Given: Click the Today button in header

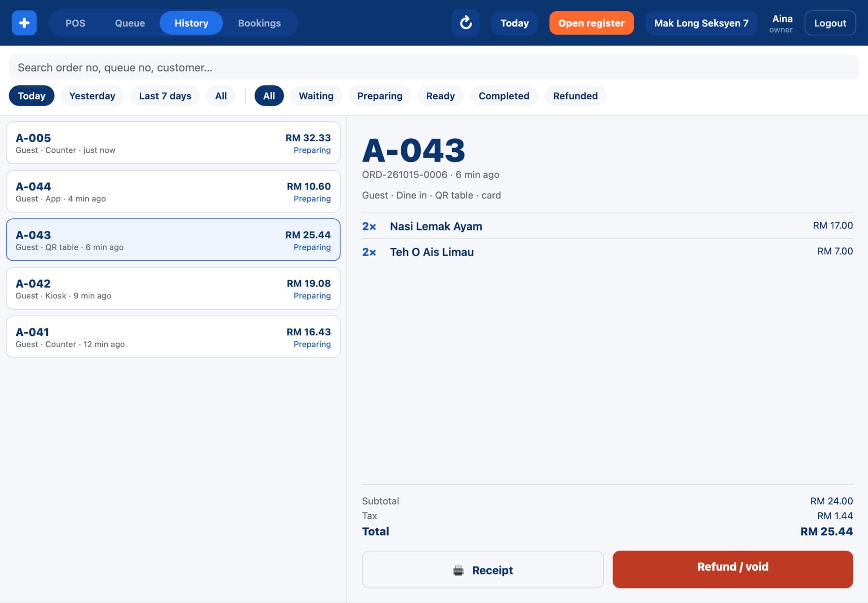Looking at the screenshot, I should 515,23.
